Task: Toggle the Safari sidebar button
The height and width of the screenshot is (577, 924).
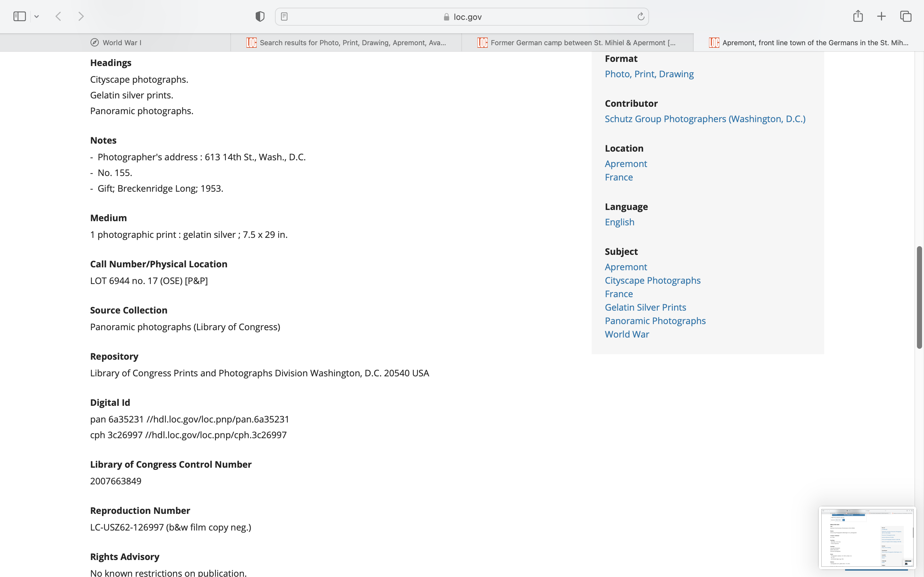Action: click(x=20, y=16)
